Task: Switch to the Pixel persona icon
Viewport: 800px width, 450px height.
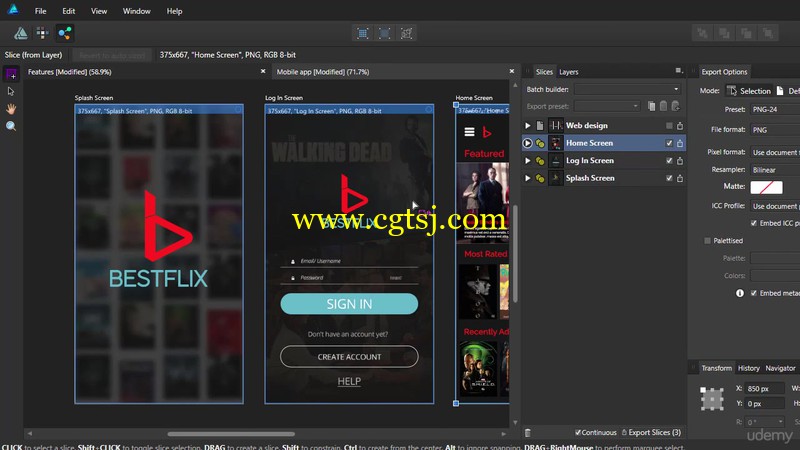Action: (42, 33)
